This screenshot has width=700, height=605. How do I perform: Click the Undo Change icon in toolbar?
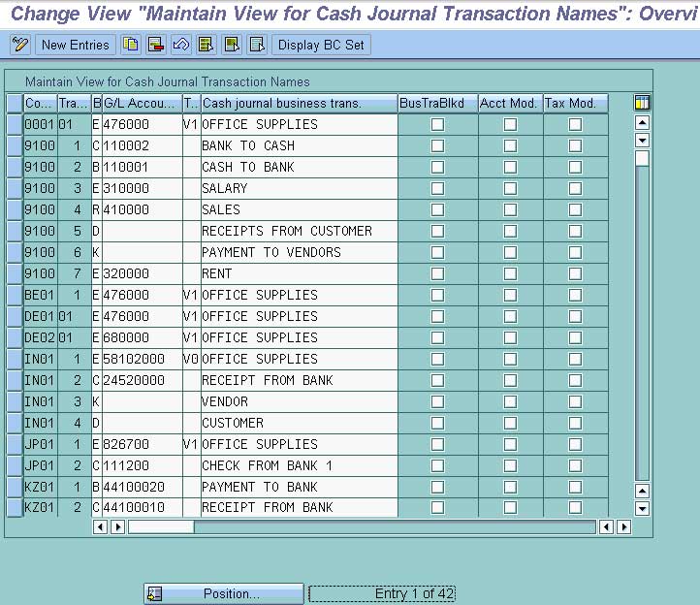click(x=180, y=45)
